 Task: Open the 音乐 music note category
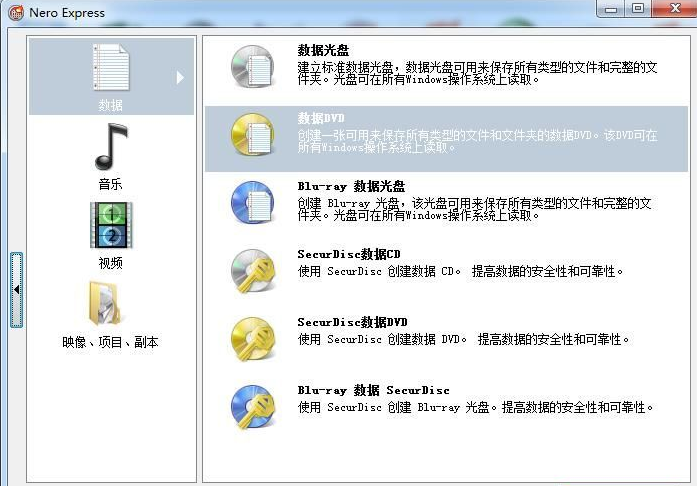click(x=111, y=147)
